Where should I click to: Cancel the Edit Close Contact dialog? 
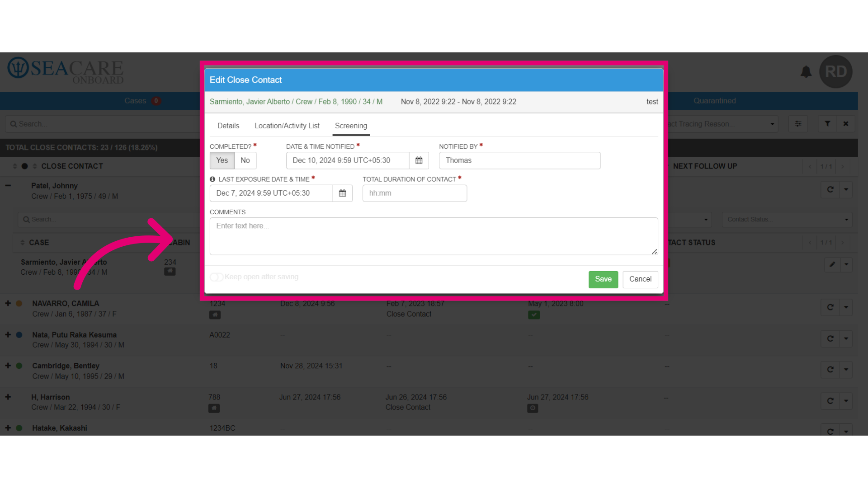[x=640, y=279]
